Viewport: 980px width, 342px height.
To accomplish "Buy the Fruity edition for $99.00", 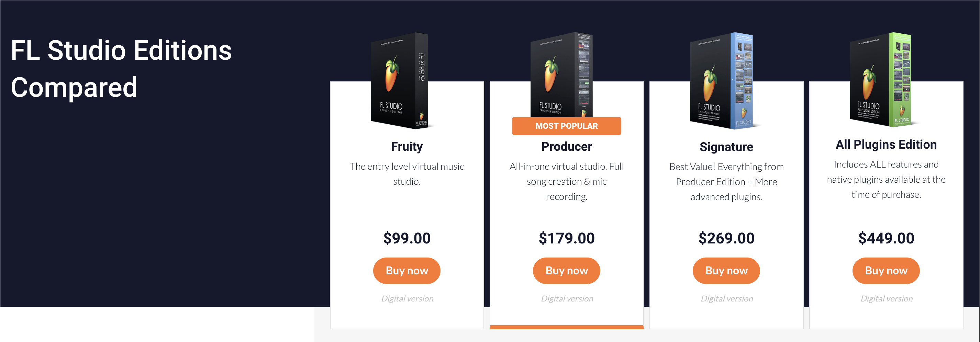I will click(x=407, y=271).
